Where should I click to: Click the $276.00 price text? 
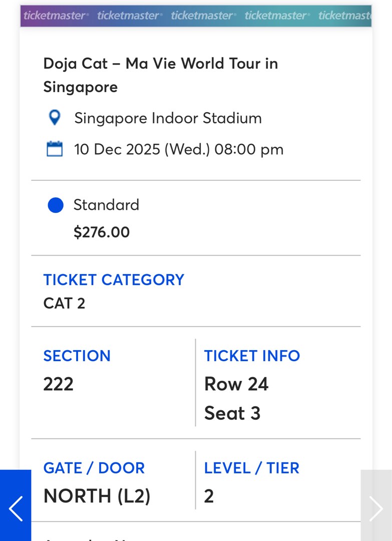point(102,232)
